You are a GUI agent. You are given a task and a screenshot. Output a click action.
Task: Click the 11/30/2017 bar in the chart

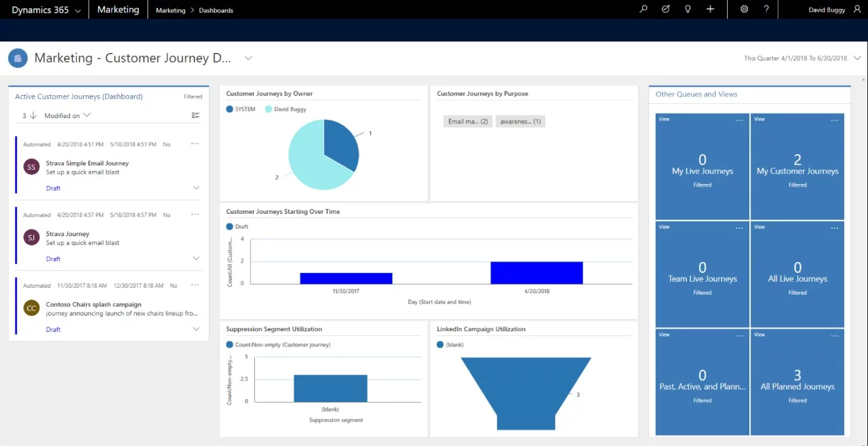tap(346, 278)
